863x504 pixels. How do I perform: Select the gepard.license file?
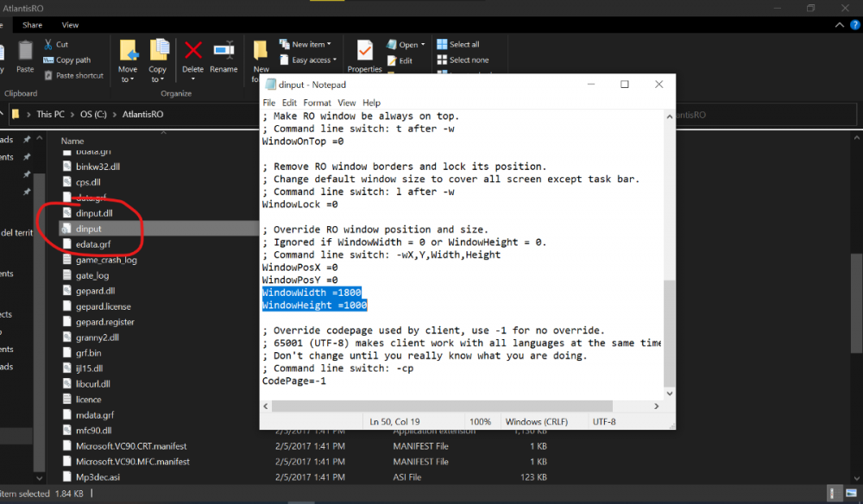(102, 306)
